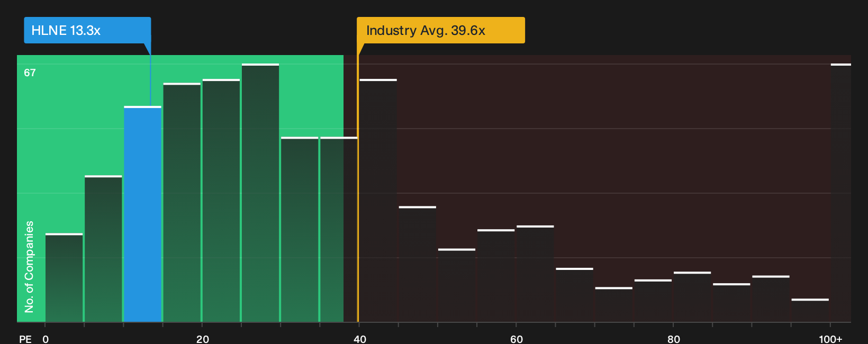Click the '100+' x-axis tick label
The height and width of the screenshot is (344, 868).
pos(830,339)
